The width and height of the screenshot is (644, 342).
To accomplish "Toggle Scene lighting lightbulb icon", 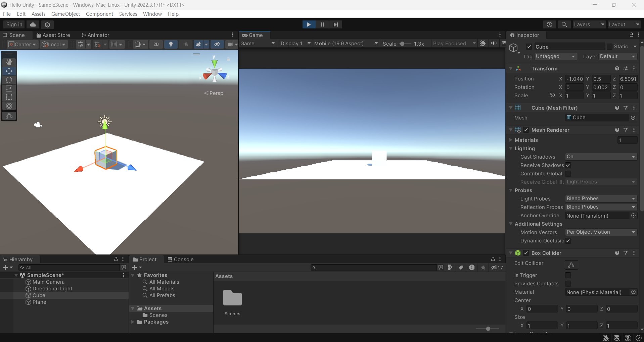I will pyautogui.click(x=171, y=44).
